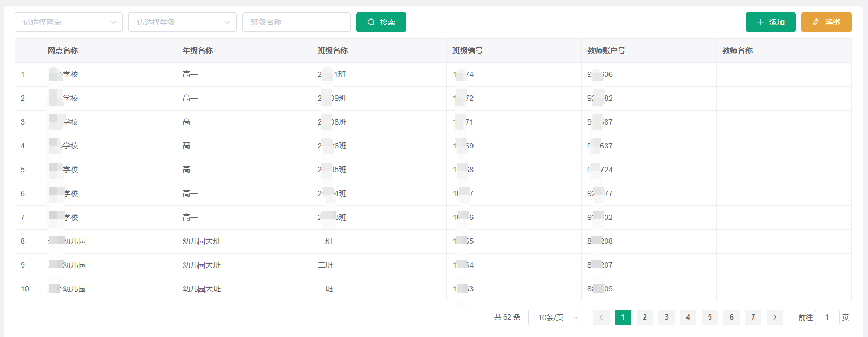The image size is (868, 337).
Task: Click the 班级编号 column header
Action: (468, 50)
